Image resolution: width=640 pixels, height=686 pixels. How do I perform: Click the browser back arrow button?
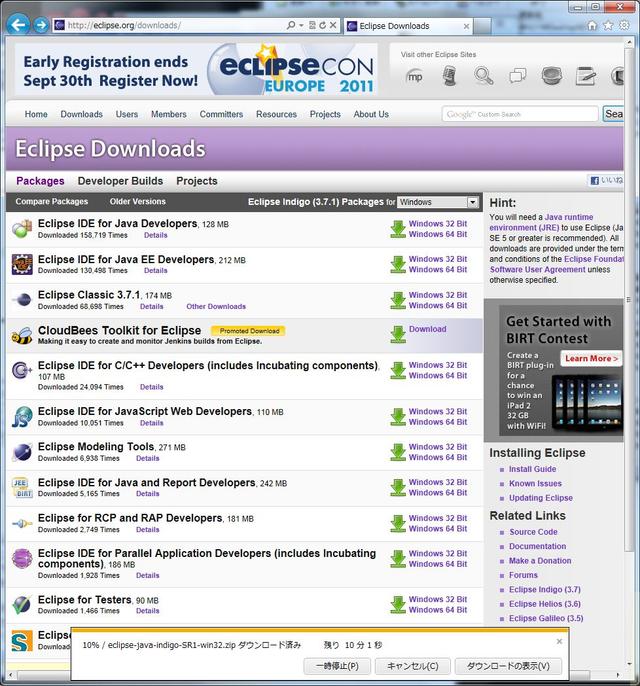(17, 25)
